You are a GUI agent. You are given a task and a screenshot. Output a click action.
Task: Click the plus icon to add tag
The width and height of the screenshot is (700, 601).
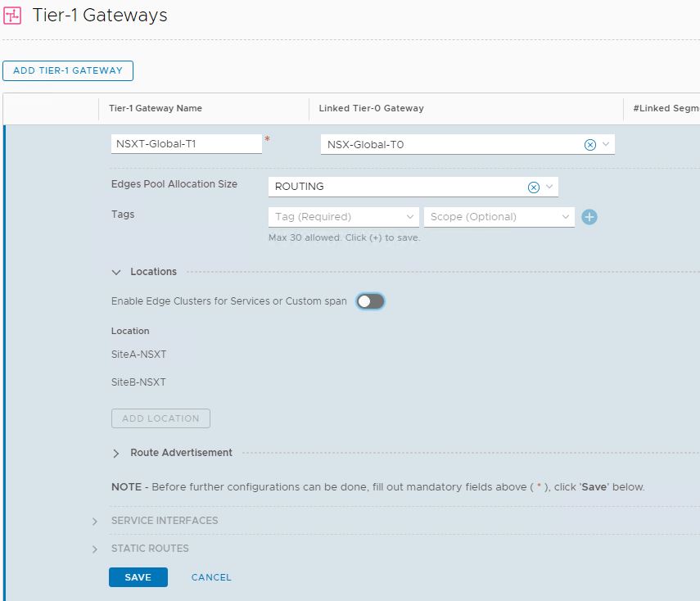tap(589, 217)
